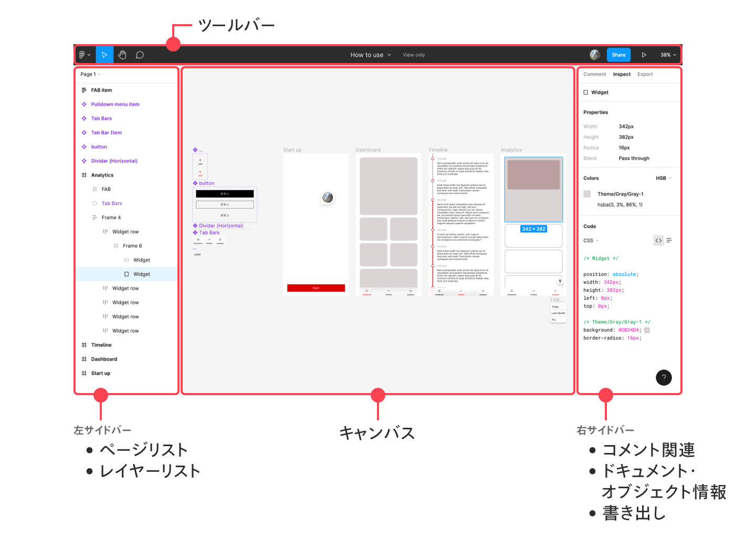Open the Page 1 dropdown

(x=89, y=74)
